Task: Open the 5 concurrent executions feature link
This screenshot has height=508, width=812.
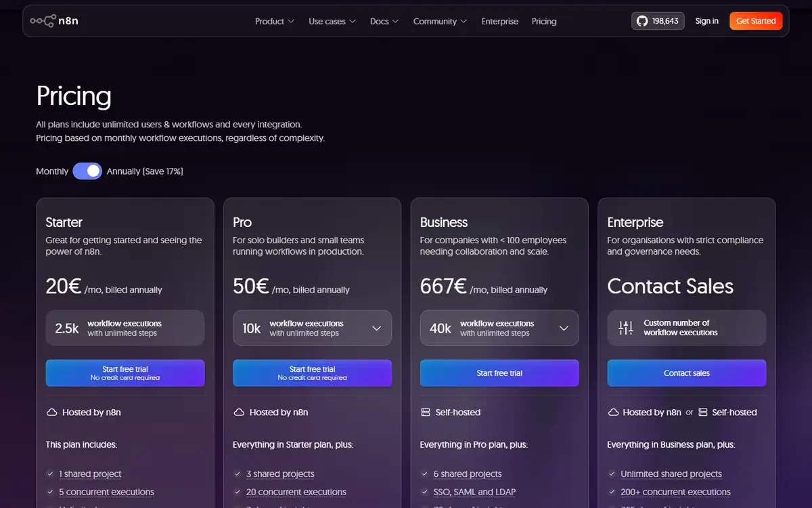Action: (x=106, y=492)
